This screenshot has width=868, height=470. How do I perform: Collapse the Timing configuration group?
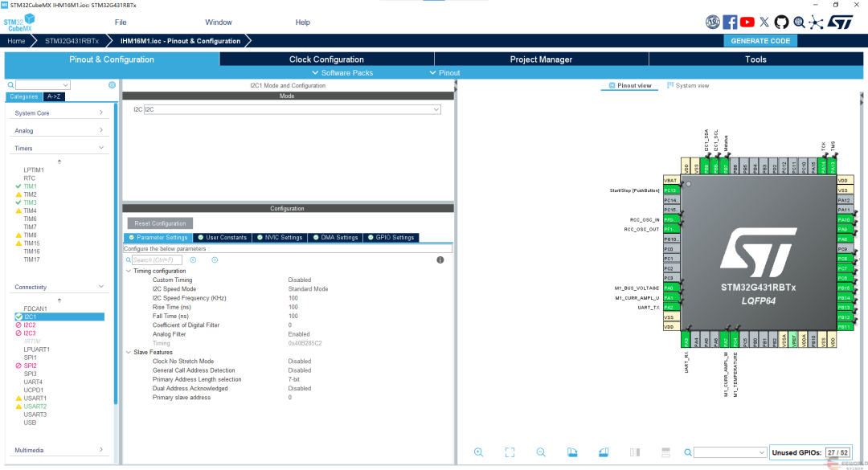click(129, 271)
